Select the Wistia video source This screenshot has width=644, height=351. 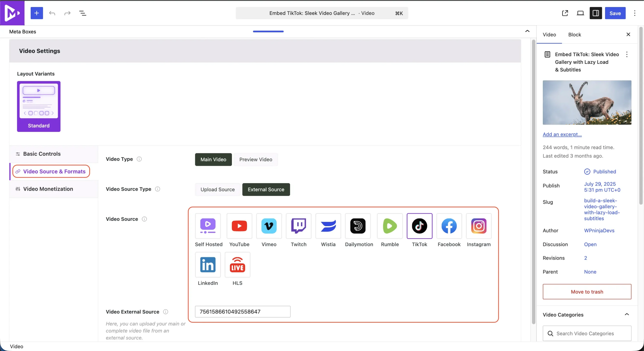tap(328, 226)
